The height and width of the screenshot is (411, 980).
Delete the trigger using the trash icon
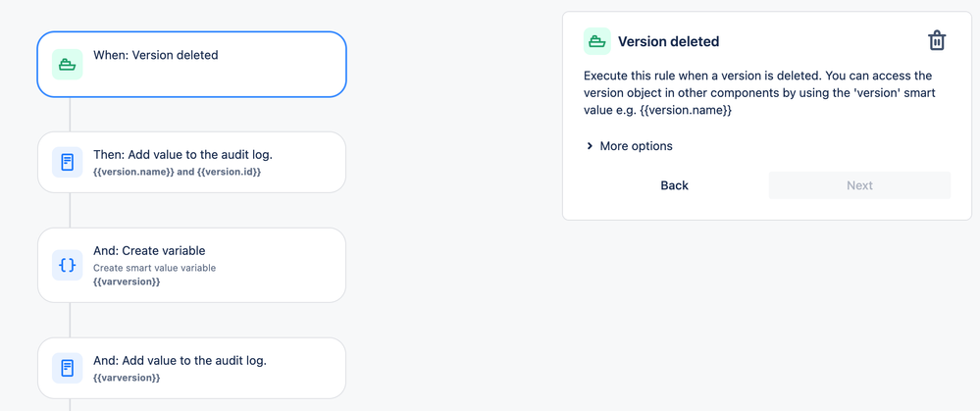tap(937, 40)
